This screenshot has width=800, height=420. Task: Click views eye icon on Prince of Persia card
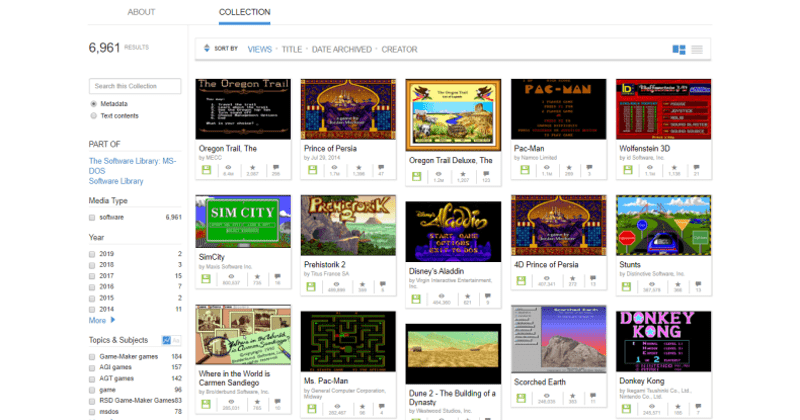click(335, 167)
